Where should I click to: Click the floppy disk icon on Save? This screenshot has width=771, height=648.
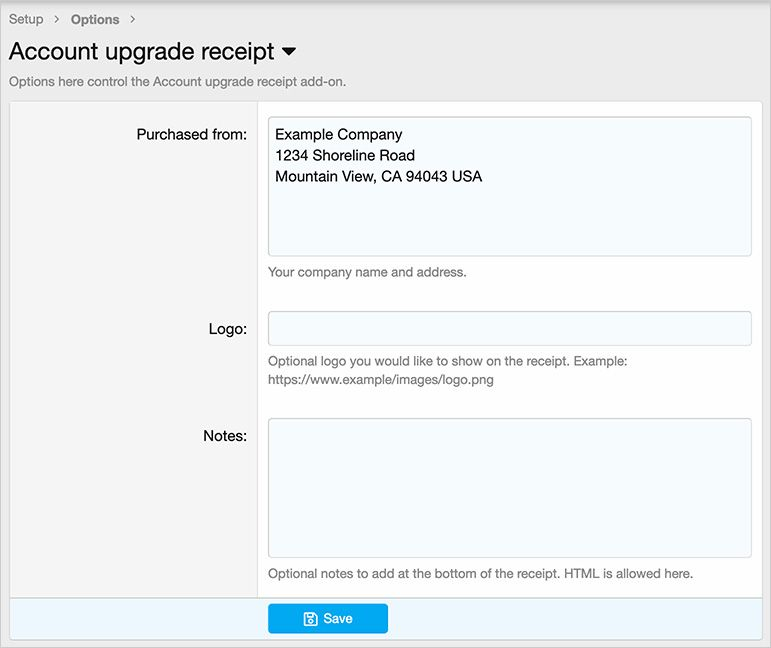coord(310,619)
